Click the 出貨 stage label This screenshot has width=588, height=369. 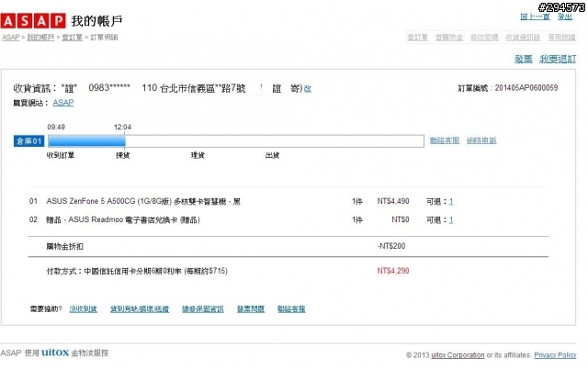[x=272, y=155]
